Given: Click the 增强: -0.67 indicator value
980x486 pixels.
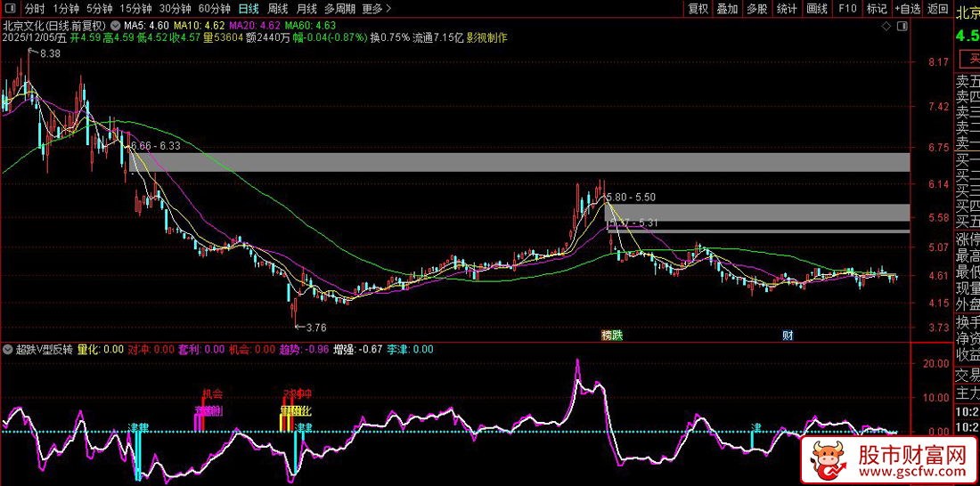Looking at the screenshot, I should pos(358,349).
